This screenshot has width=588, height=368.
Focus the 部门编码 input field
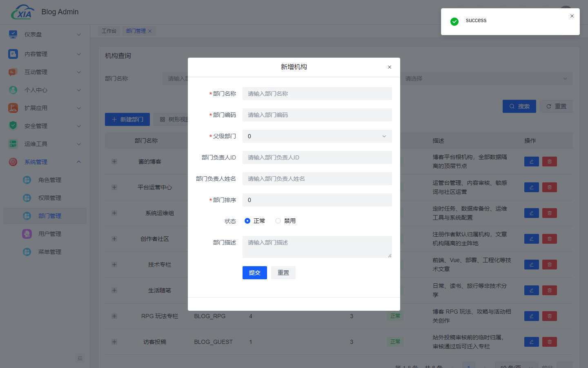tap(317, 115)
